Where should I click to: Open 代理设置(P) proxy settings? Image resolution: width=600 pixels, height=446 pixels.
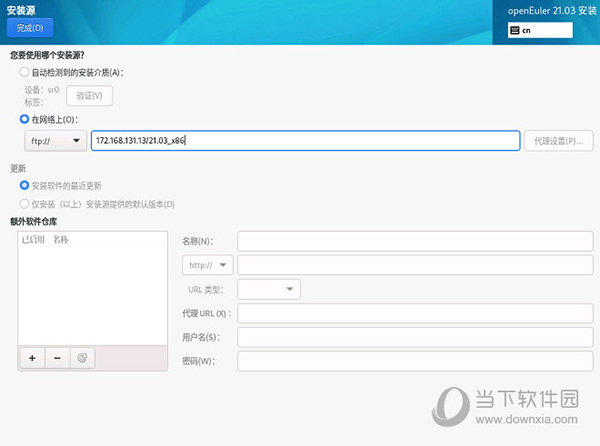[559, 141]
